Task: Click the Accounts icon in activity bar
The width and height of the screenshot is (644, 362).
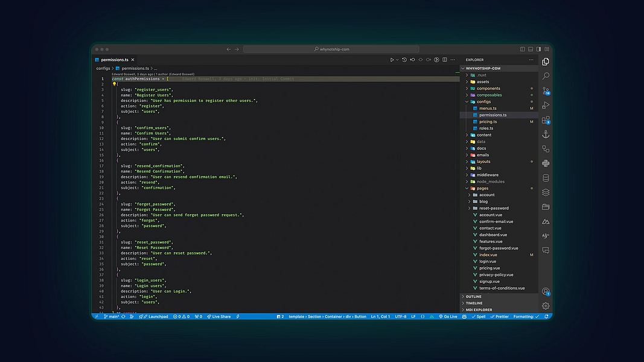Action: click(546, 291)
